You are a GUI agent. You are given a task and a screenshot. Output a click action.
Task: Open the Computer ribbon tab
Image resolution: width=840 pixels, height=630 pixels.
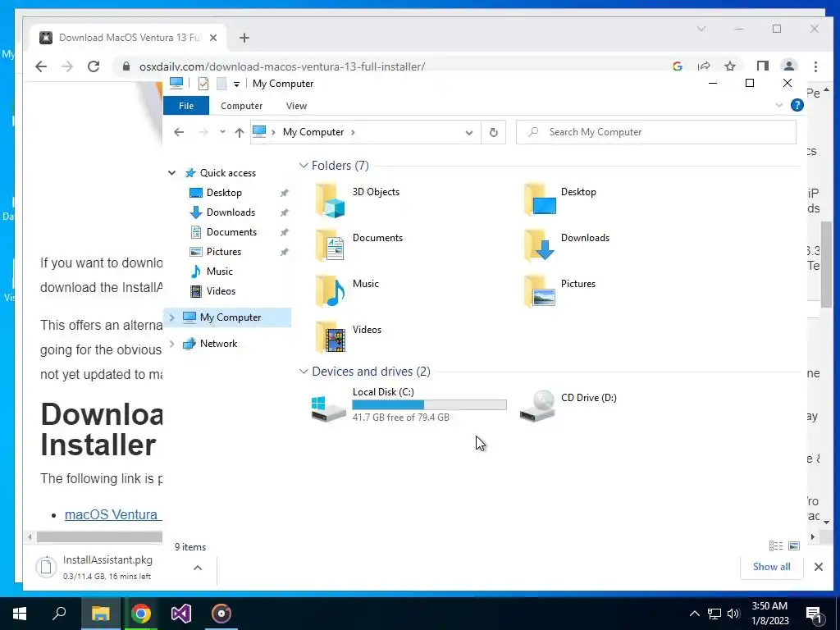[242, 106]
